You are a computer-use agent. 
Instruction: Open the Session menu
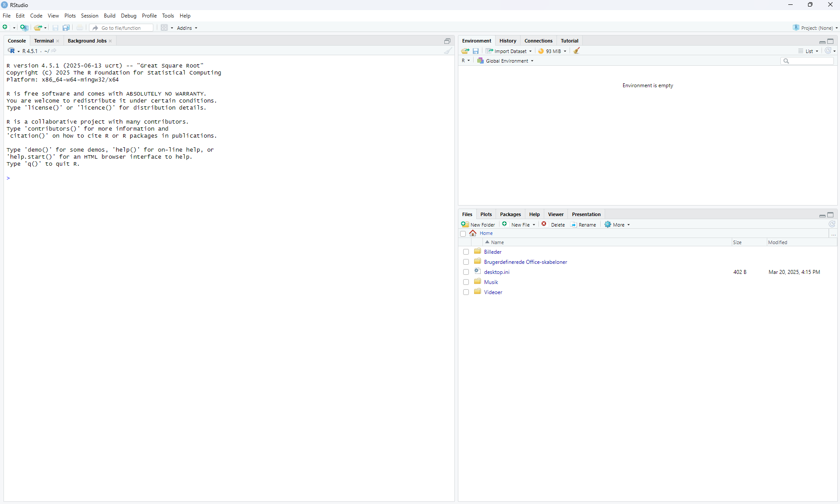(x=89, y=16)
